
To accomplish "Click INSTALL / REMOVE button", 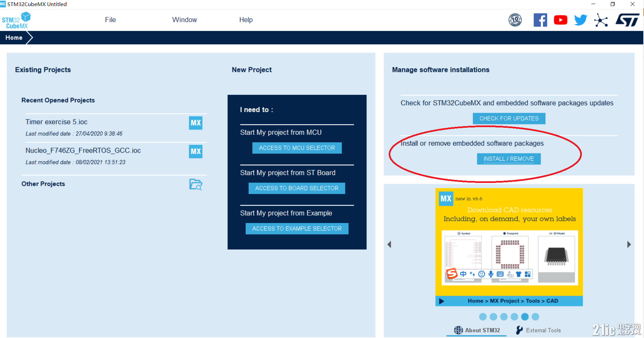I will (509, 159).
